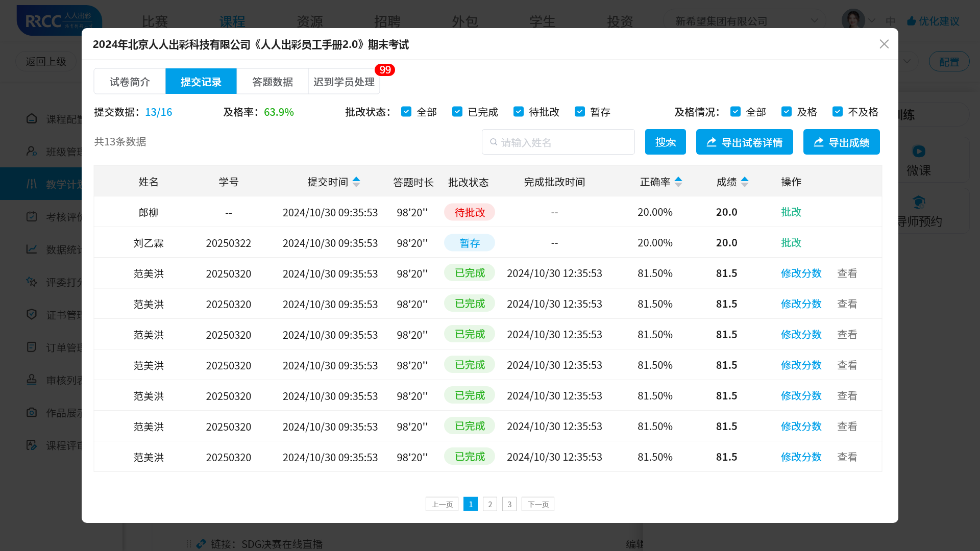Click the 证书管理 shield icon
Viewport: 980px width, 551px height.
pos(32,314)
